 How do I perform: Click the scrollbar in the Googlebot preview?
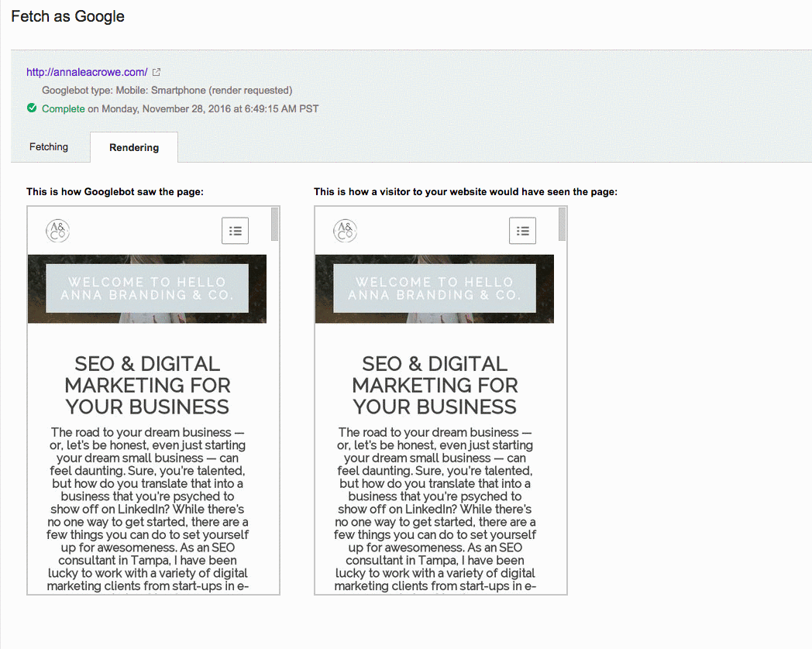click(274, 225)
